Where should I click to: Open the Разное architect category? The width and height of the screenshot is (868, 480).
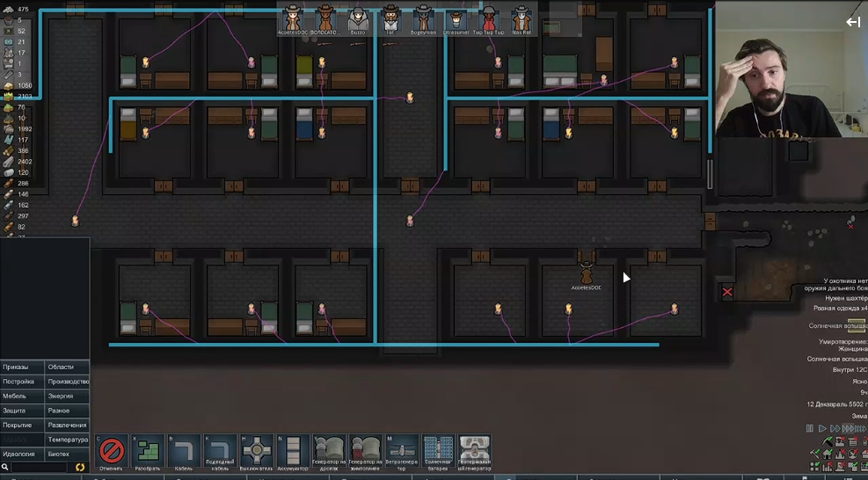67,411
